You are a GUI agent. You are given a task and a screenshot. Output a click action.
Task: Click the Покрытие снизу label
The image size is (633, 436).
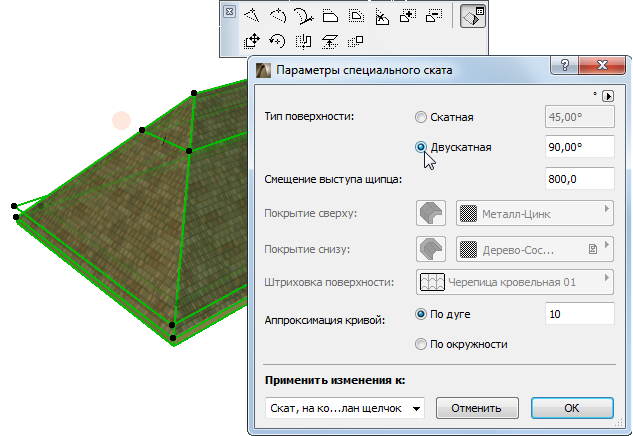pyautogui.click(x=307, y=249)
